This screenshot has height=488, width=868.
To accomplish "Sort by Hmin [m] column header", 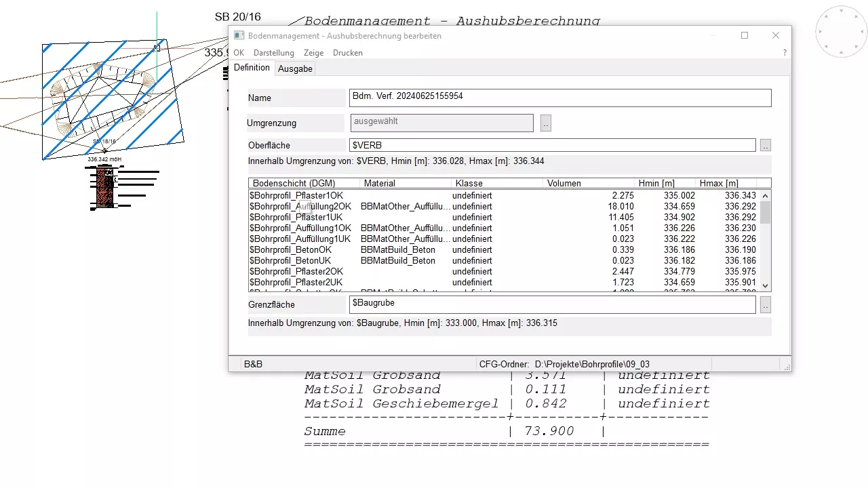I will [x=665, y=183].
